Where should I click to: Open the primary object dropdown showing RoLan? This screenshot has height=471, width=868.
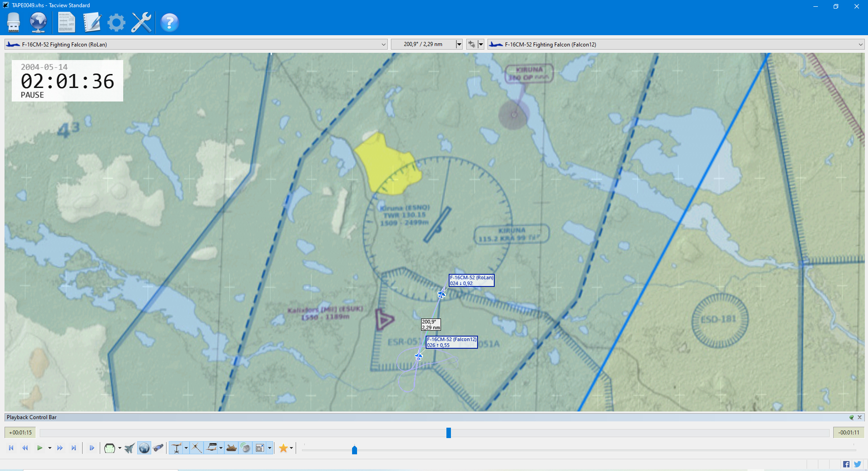[196, 44]
